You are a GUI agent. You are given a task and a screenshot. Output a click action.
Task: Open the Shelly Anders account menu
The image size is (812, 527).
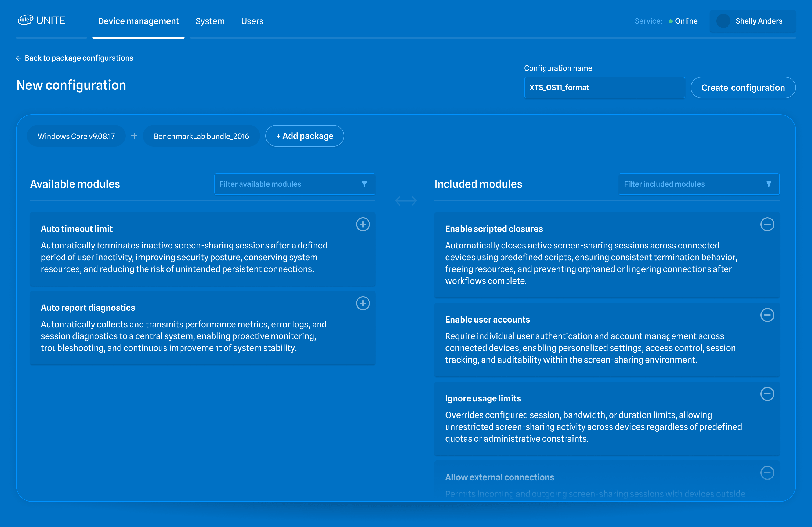[753, 21]
